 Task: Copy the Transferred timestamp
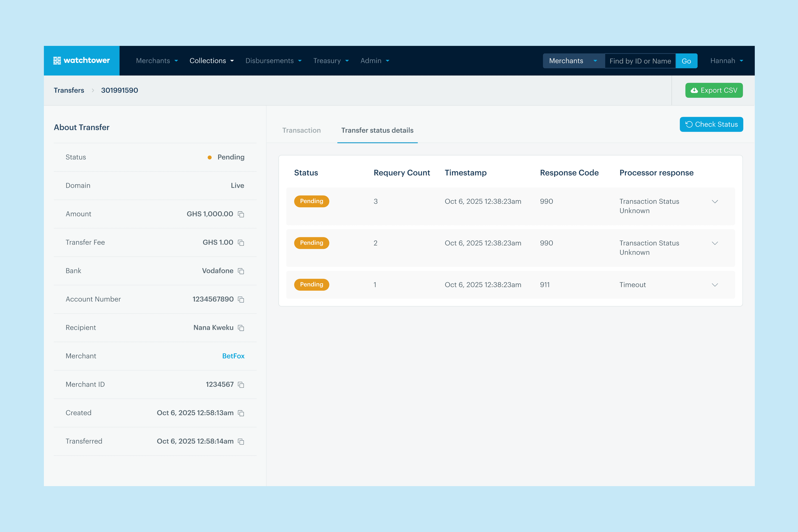point(241,441)
